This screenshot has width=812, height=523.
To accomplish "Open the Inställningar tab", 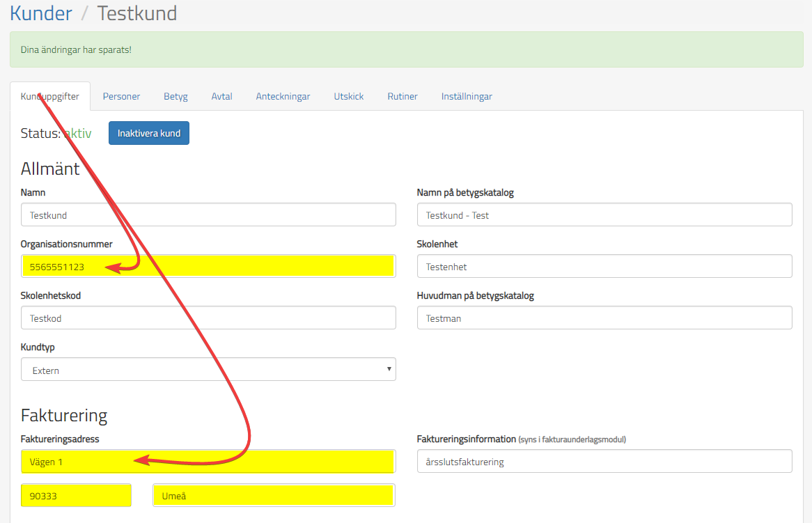I will click(x=467, y=96).
